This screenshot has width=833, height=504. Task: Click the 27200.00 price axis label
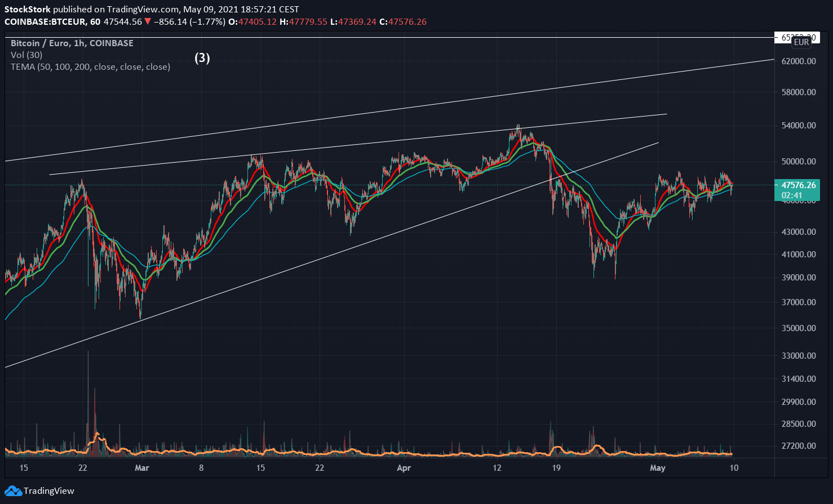coord(798,446)
